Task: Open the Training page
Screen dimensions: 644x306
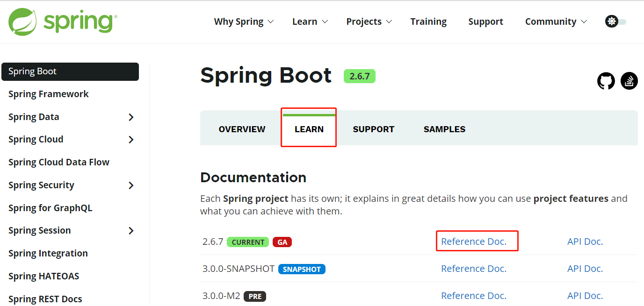Action: (x=428, y=21)
